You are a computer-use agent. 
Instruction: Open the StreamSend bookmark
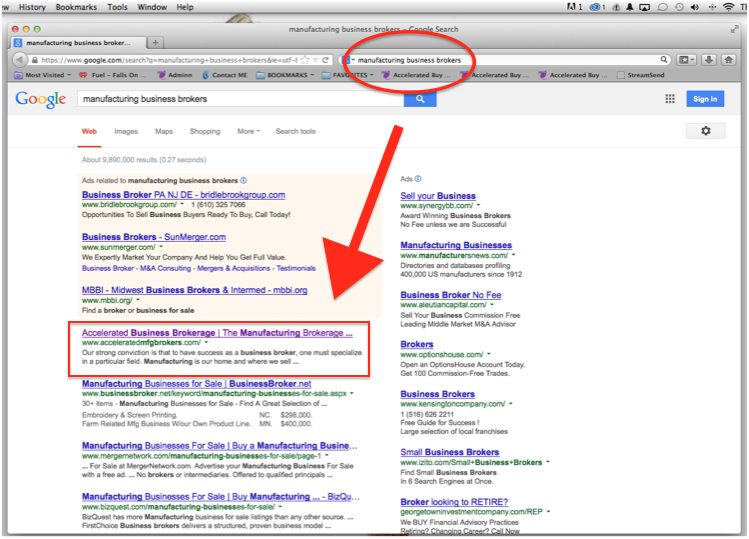pos(641,75)
